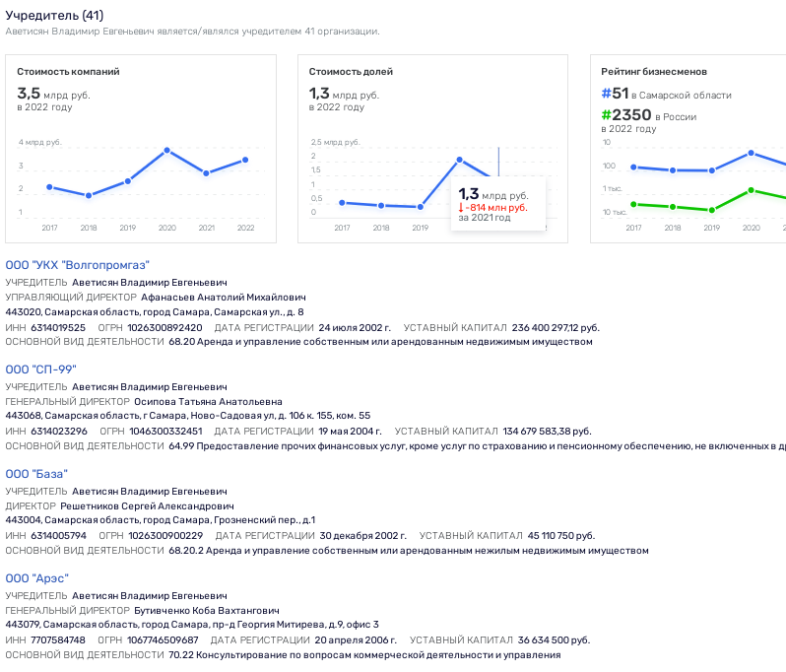786x672 pixels.
Task: Click director name Афанасьев Анатолий Михайлович
Action: pyautogui.click(x=223, y=298)
